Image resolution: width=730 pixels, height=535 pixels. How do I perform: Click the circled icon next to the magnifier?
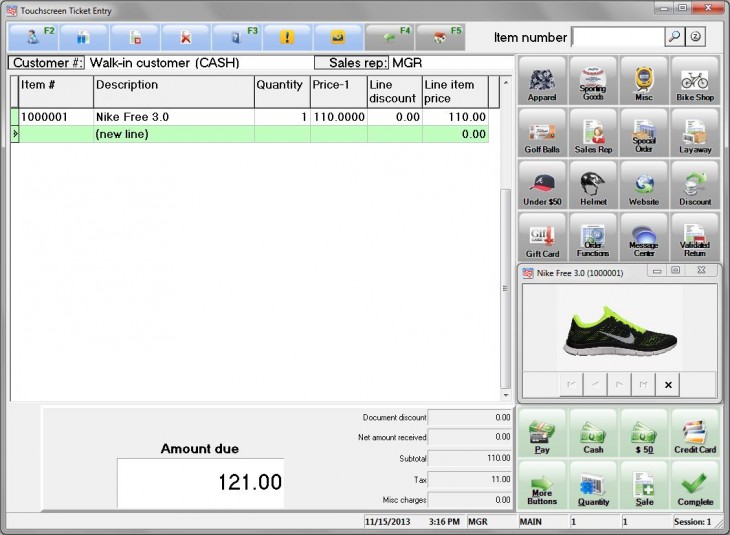[x=695, y=37]
